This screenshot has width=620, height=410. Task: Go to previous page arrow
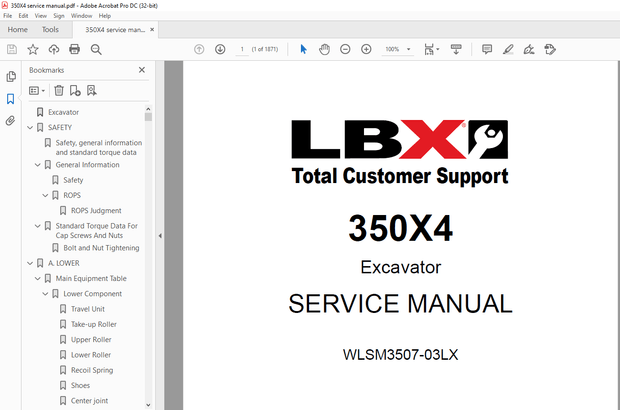pos(199,49)
